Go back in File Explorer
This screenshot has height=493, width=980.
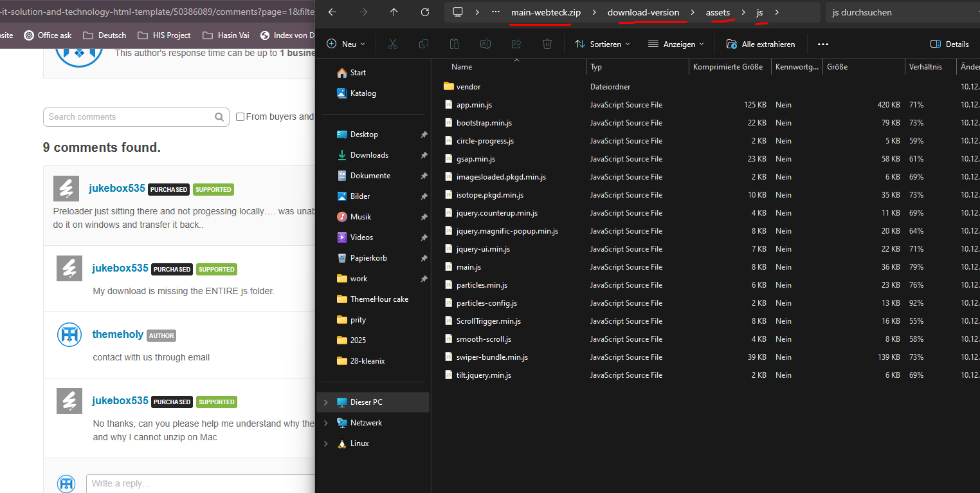click(332, 12)
